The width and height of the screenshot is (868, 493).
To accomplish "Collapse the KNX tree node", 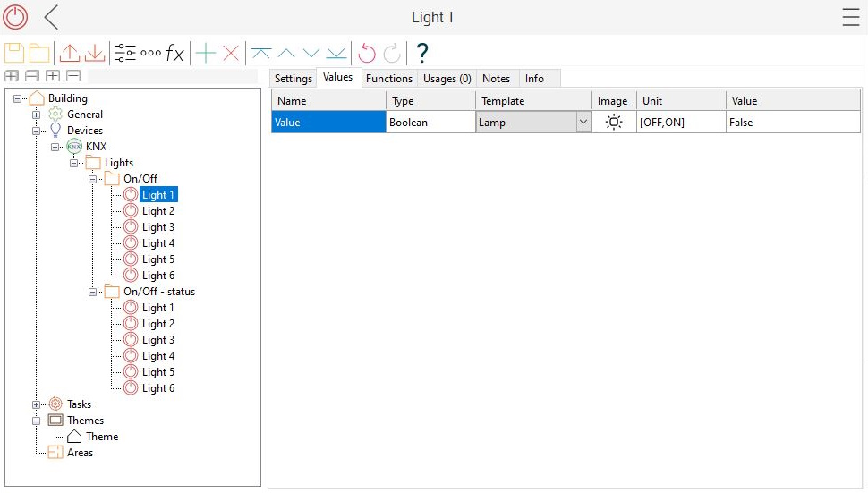I will point(55,147).
